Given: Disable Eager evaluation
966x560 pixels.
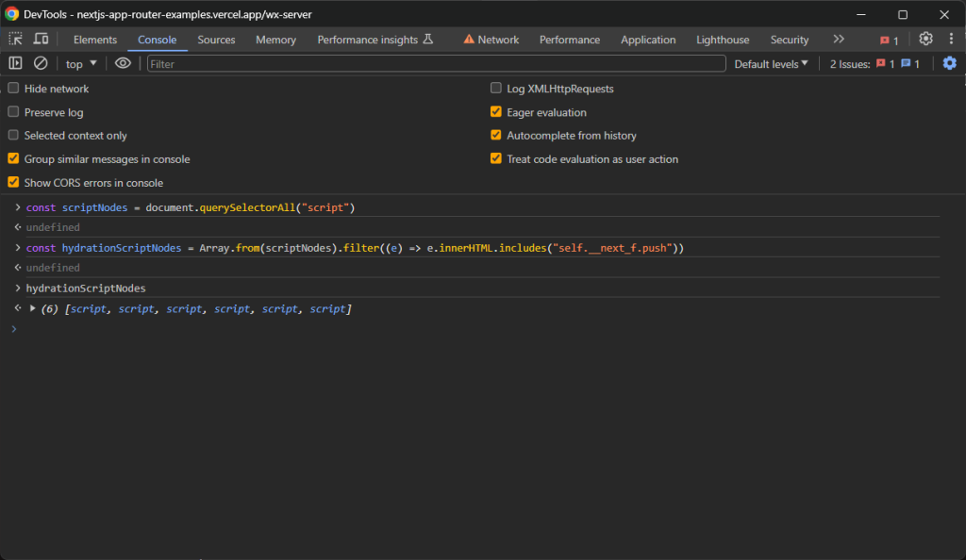Looking at the screenshot, I should (x=495, y=111).
